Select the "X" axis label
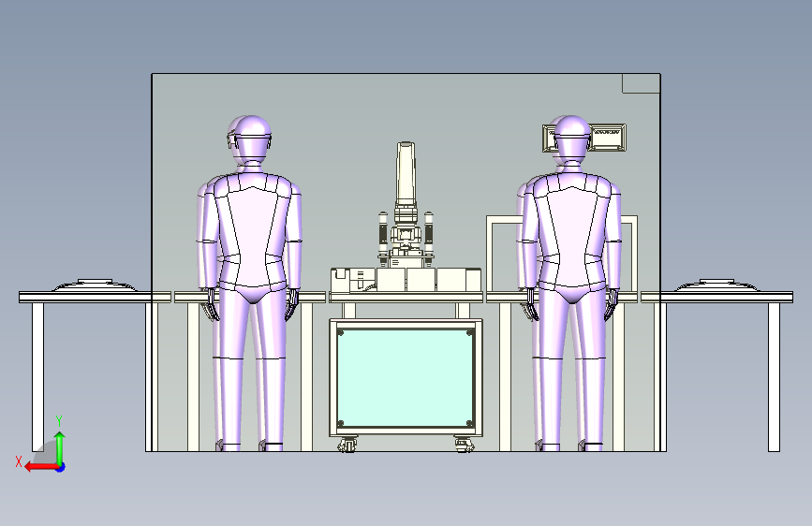812x526 pixels. point(19,461)
